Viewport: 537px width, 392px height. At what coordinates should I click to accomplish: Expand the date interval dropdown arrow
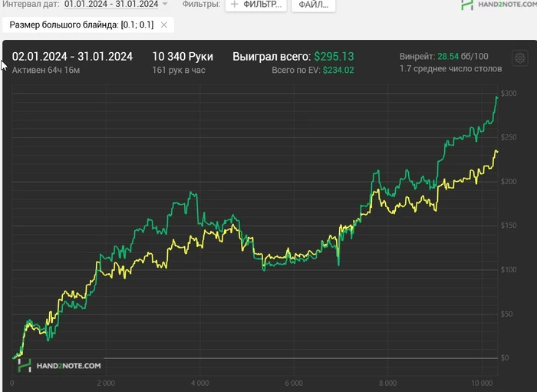click(165, 4)
